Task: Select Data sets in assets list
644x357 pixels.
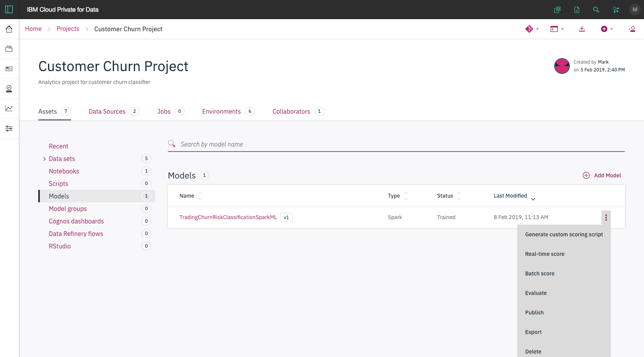Action: (x=62, y=159)
